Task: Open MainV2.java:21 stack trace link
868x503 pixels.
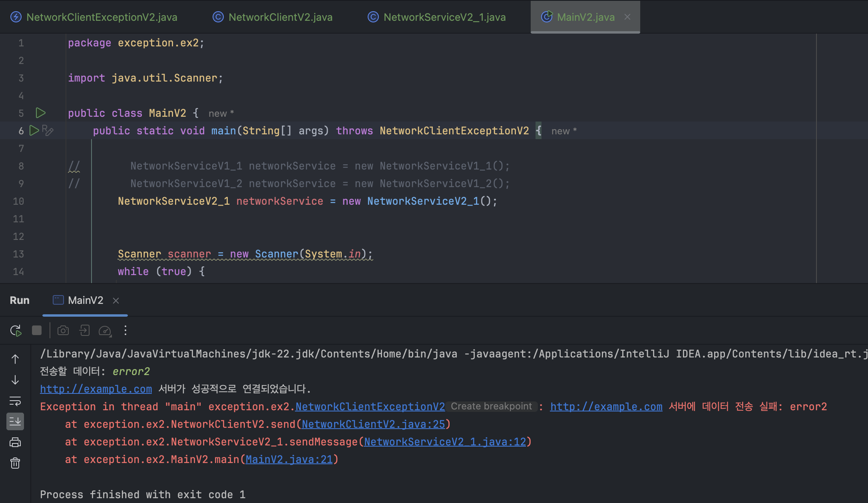Action: pos(289,459)
